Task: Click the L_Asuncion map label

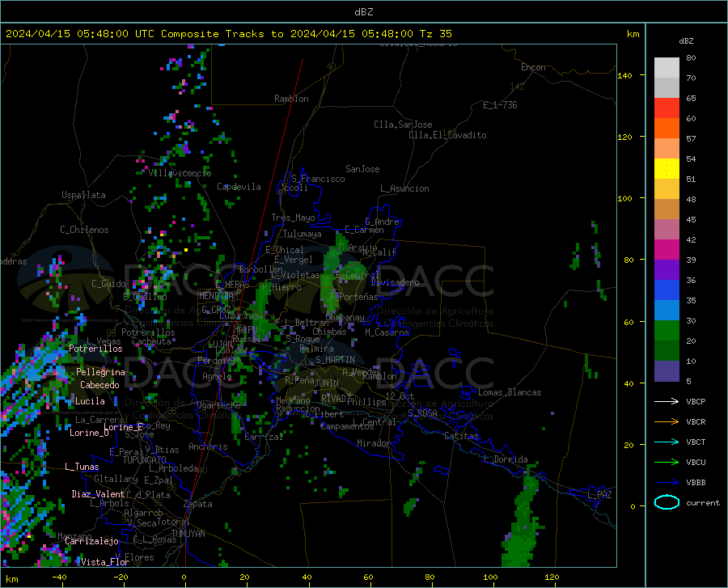Action: click(404, 188)
